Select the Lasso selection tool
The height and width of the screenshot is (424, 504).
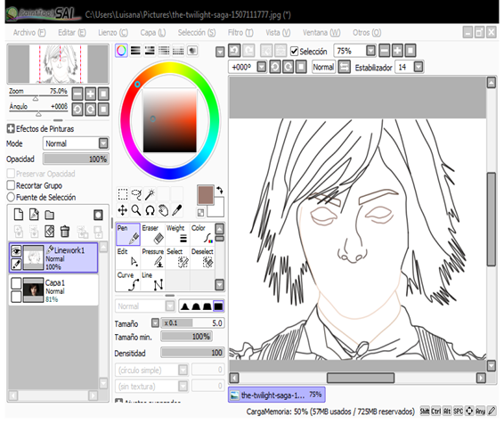coord(136,194)
